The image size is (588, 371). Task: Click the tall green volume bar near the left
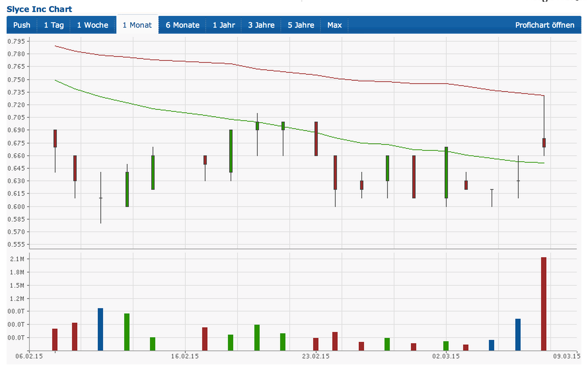point(127,332)
